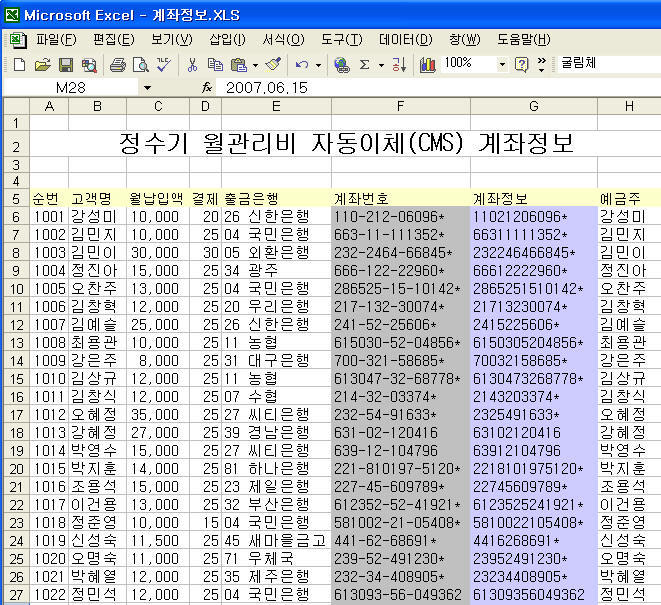Click the 계좌번호 header cell

point(400,199)
